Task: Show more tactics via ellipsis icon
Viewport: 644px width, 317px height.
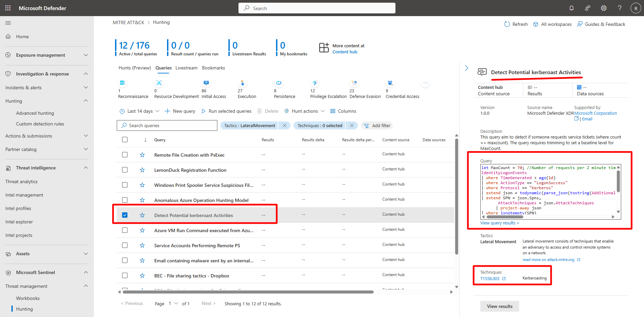Action: (x=425, y=83)
